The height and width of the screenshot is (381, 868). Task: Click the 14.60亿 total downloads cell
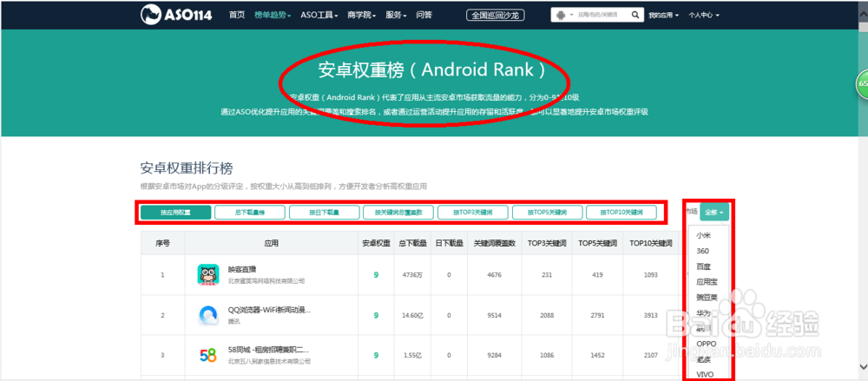coord(412,315)
